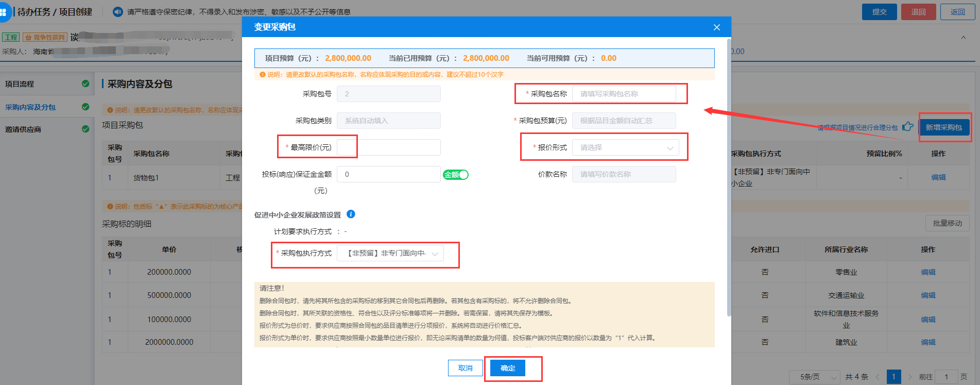Click unit price 100000.0000 cell
Viewport: 980px width, 385px height.
[169, 319]
